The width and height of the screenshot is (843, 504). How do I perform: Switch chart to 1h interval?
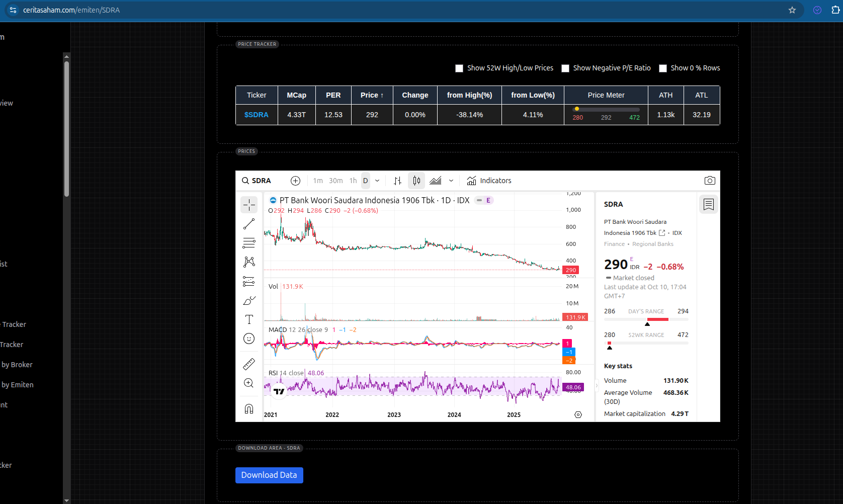[353, 181]
